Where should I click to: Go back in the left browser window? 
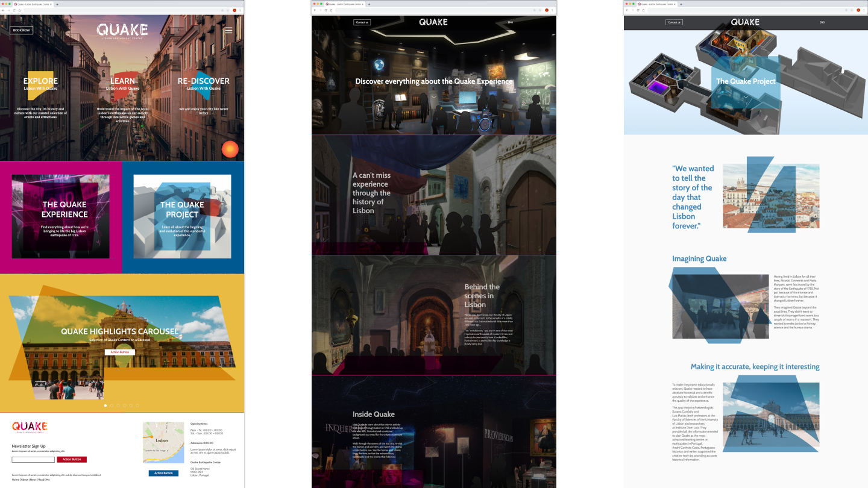tap(2, 10)
